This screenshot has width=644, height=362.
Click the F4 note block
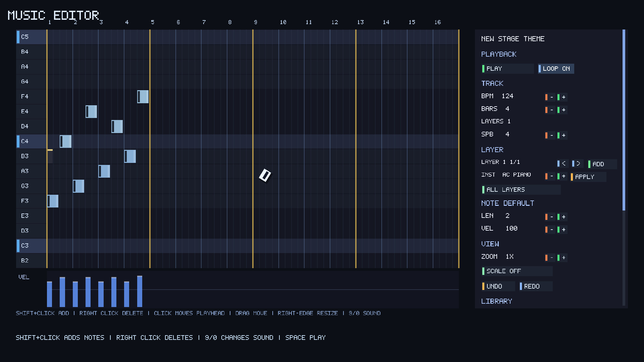click(143, 97)
